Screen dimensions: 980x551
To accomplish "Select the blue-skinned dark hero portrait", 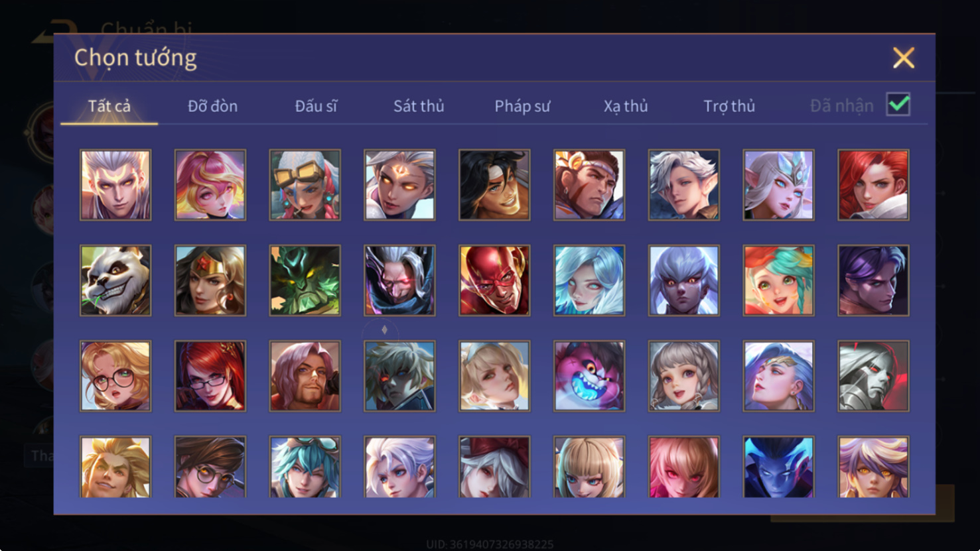I will point(778,467).
